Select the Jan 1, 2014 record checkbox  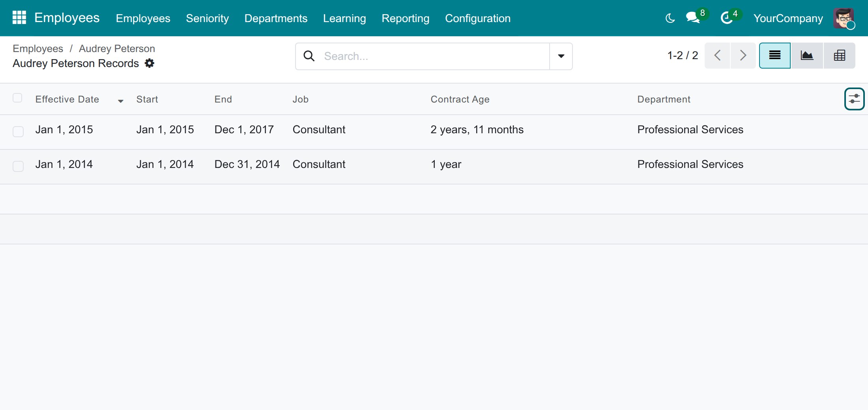click(x=18, y=166)
